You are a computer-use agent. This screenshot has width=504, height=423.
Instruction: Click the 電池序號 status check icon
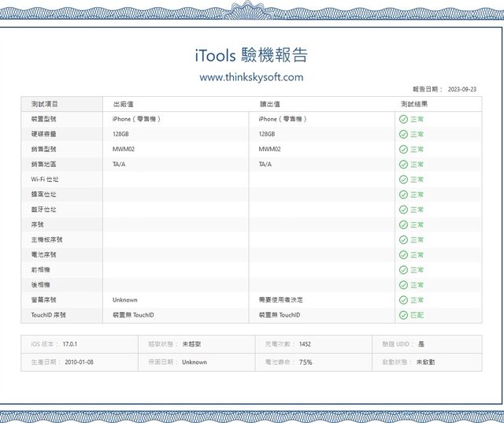click(x=403, y=255)
